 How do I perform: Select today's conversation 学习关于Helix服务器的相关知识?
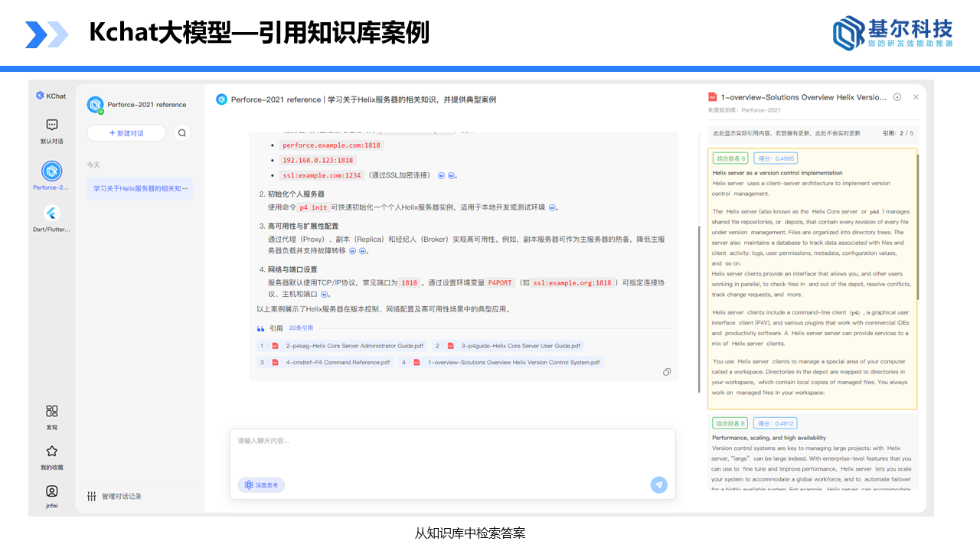(x=139, y=188)
